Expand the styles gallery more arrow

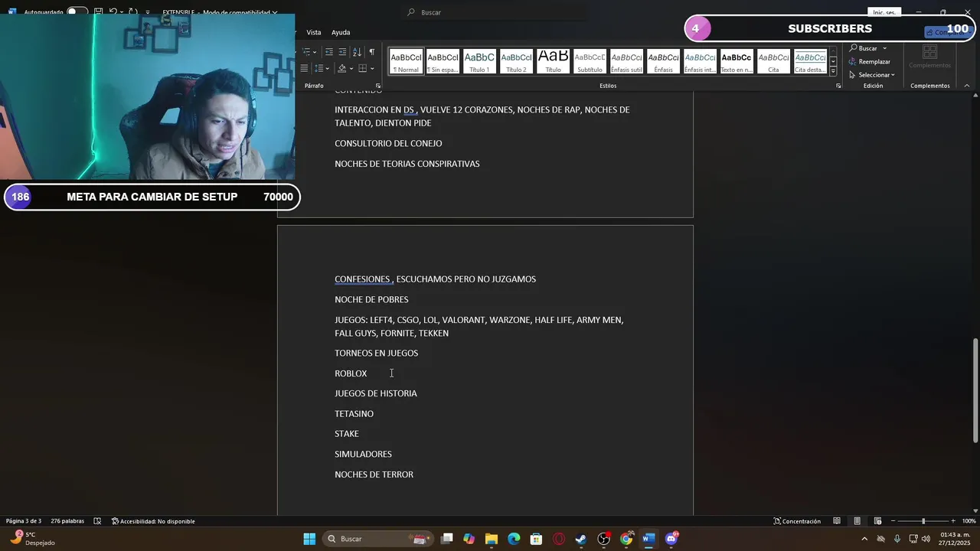(833, 71)
